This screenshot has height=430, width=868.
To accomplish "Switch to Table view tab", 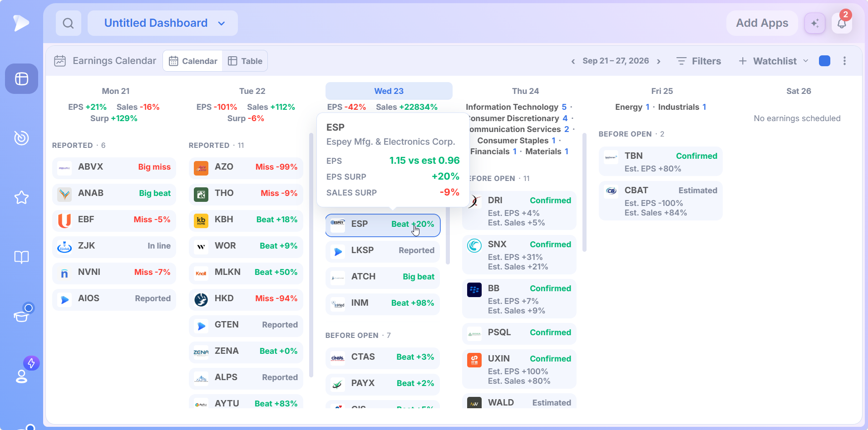I will click(x=245, y=61).
